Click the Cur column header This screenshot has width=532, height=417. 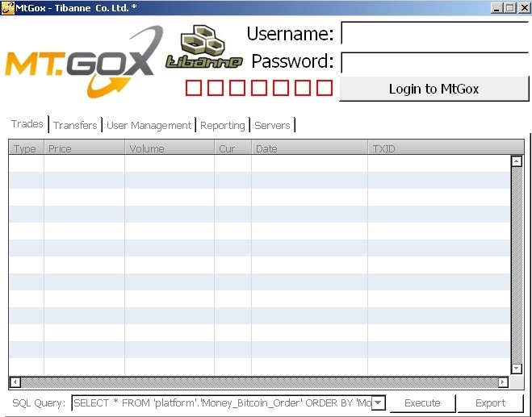233,148
